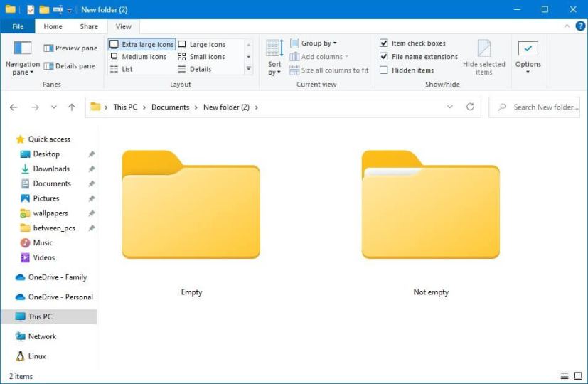Screen dimensions: 588x384
Task: Select Small icons layout
Action: tap(201, 57)
